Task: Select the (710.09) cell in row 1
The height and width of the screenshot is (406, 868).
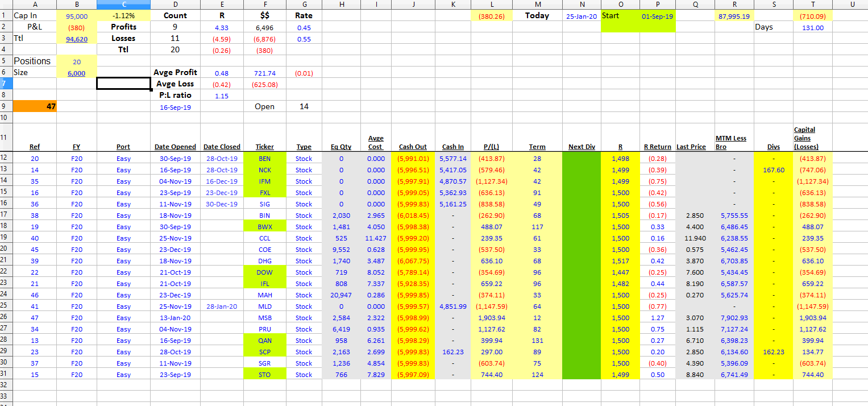Action: click(x=812, y=16)
